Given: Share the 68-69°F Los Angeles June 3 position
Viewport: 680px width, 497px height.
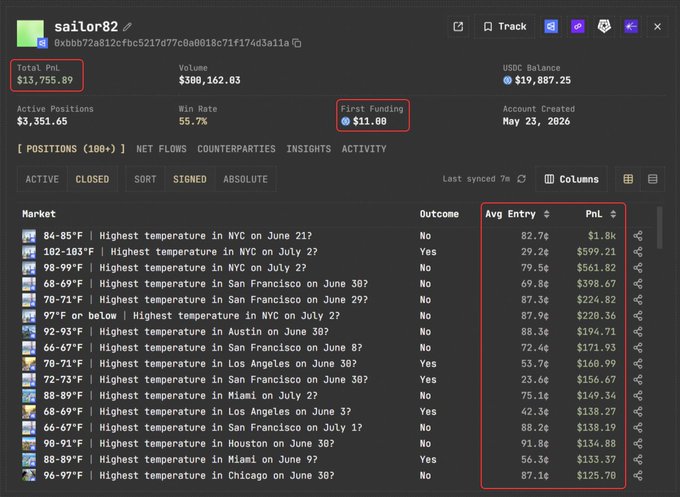Looking at the screenshot, I should point(638,412).
